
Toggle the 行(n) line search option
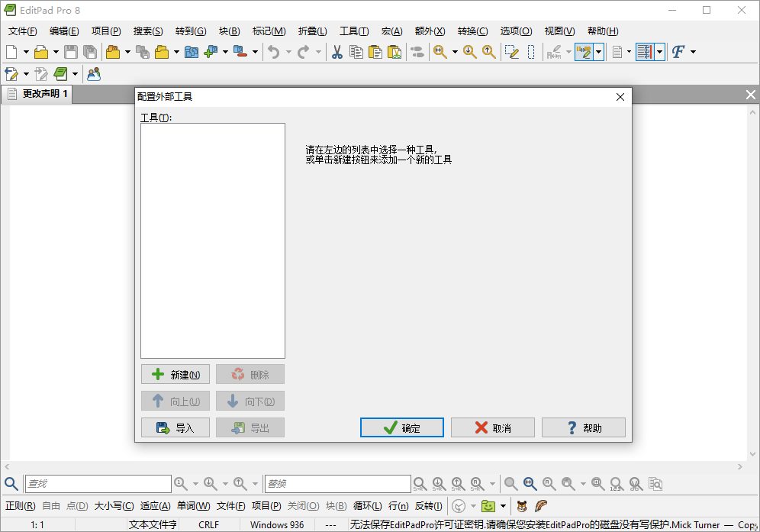[398, 506]
